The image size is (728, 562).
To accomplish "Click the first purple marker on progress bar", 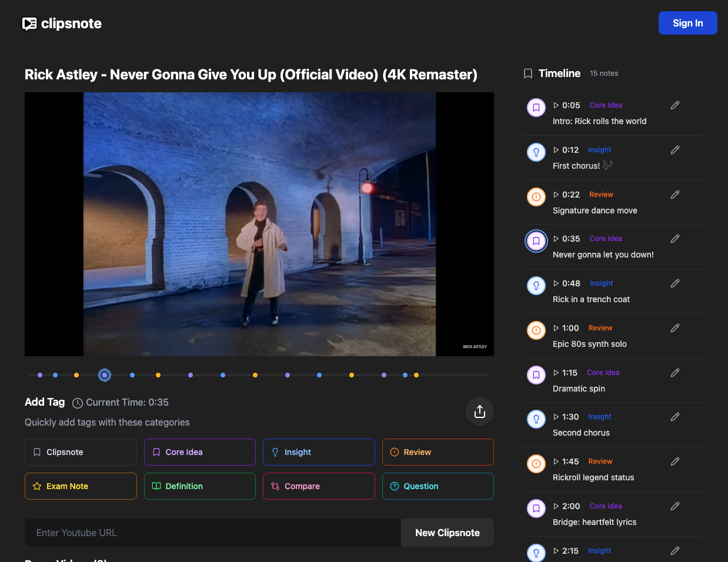I will (x=40, y=375).
